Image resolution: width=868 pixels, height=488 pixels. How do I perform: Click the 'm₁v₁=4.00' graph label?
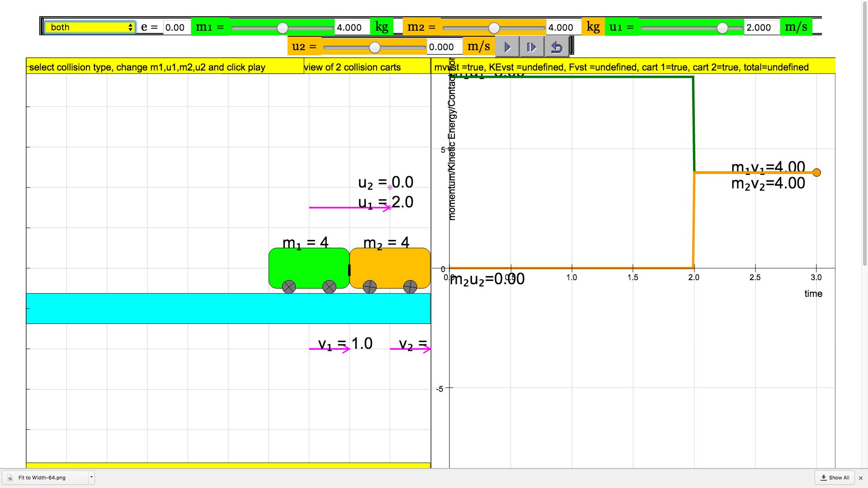pos(768,168)
